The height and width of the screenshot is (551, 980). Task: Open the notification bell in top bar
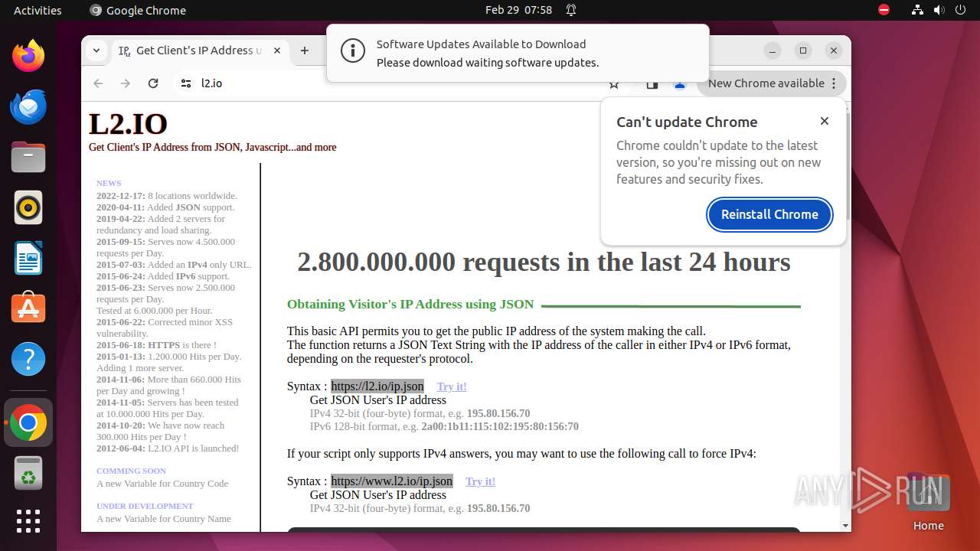click(x=571, y=10)
